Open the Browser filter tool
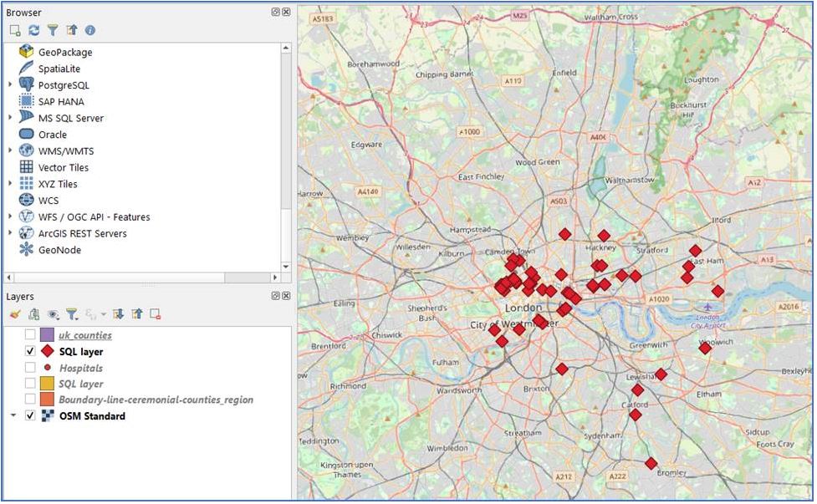This screenshot has width=817, height=504. [53, 31]
